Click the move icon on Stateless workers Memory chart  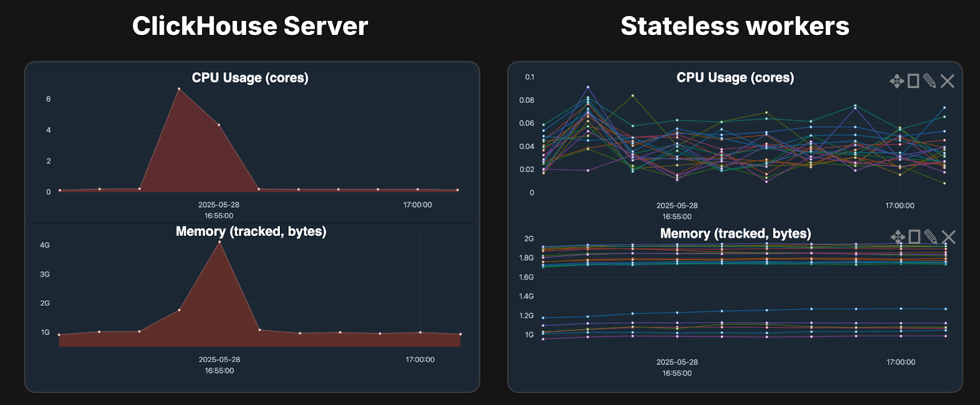point(898,237)
